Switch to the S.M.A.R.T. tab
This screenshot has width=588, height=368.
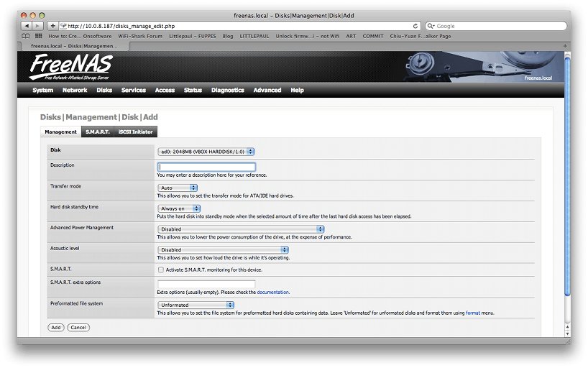[98, 132]
